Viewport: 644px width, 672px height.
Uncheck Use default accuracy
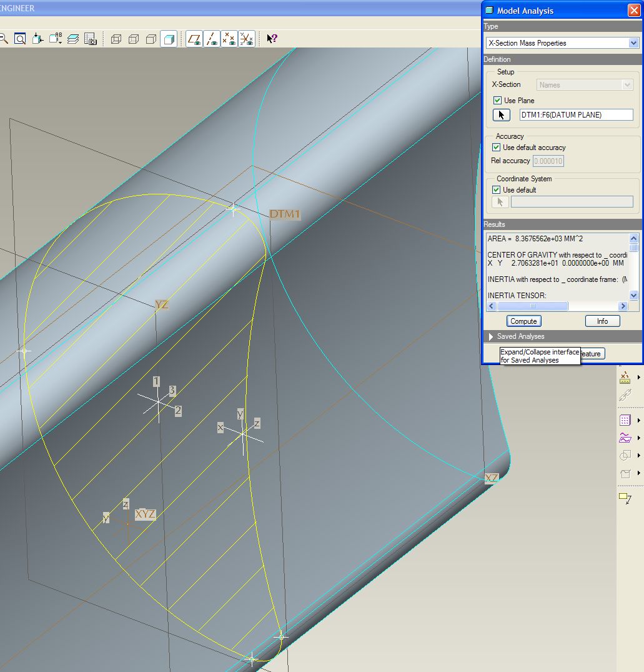pos(497,148)
